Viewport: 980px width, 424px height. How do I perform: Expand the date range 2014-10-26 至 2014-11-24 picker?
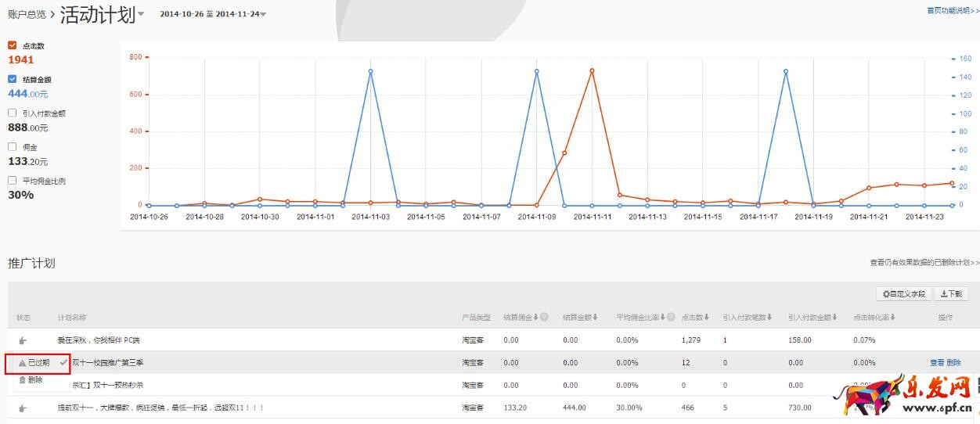263,15
